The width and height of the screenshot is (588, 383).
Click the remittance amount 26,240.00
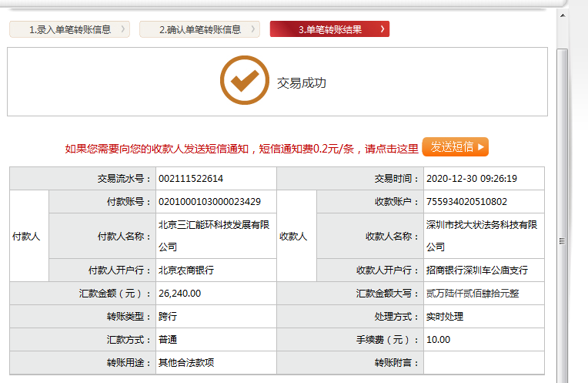pos(179,294)
